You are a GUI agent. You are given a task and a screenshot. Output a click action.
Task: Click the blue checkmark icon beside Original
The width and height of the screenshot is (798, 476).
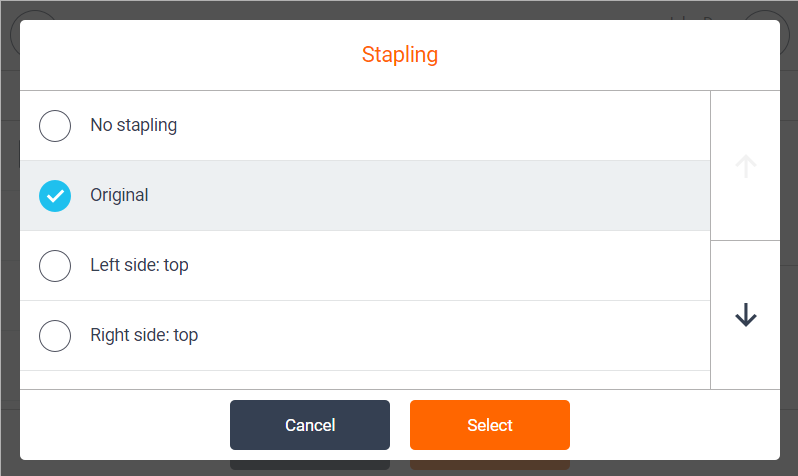tap(55, 196)
